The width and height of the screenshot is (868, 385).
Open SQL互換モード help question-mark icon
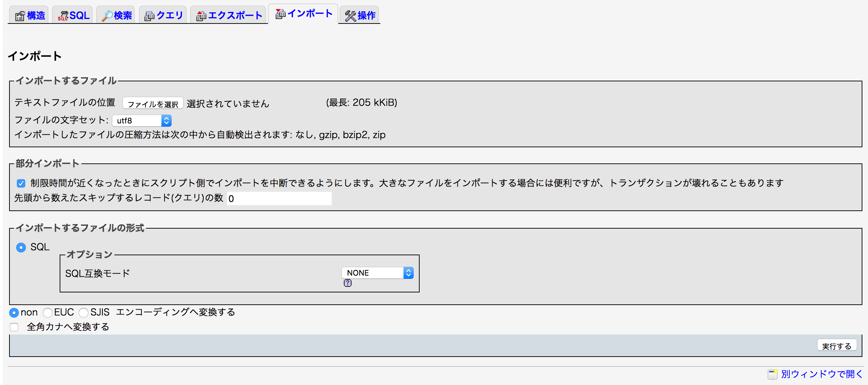coord(347,283)
